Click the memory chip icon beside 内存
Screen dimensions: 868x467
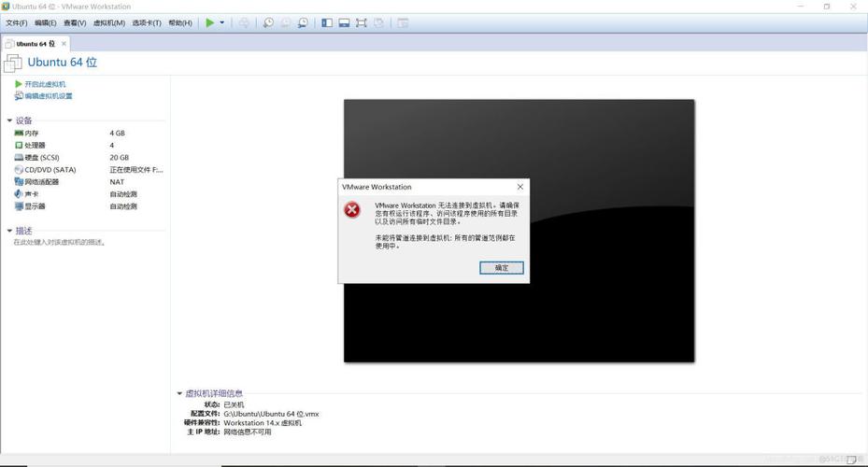pyautogui.click(x=19, y=133)
